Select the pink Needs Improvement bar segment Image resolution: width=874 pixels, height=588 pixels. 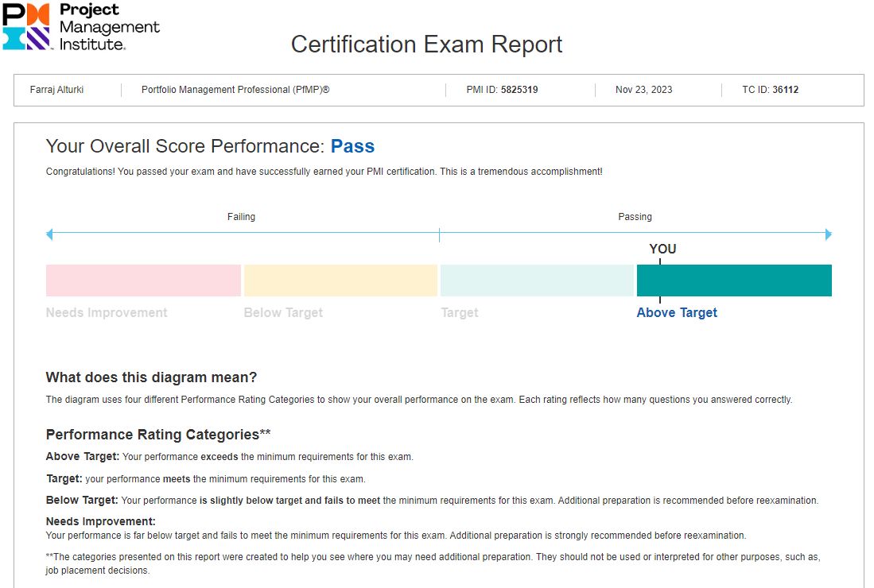tap(143, 280)
